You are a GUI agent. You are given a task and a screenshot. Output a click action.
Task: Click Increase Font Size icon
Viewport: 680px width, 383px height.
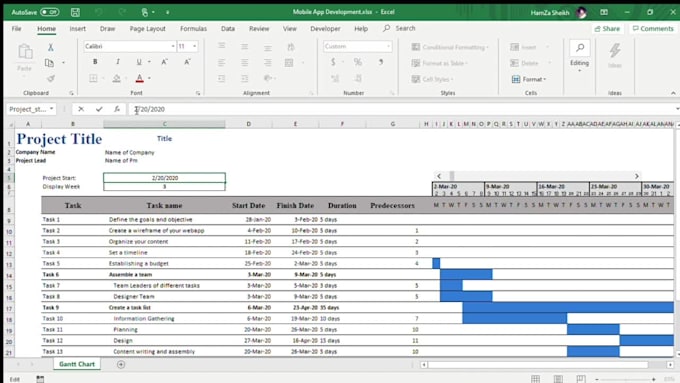[164, 62]
